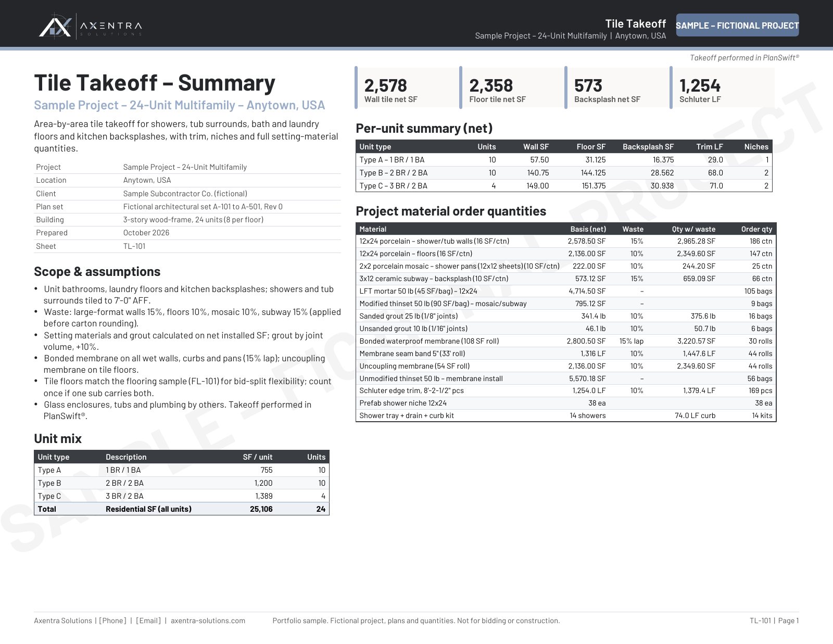This screenshot has height=644, width=833.
Task: Click the Project material order quantities heading
Action: (x=451, y=211)
